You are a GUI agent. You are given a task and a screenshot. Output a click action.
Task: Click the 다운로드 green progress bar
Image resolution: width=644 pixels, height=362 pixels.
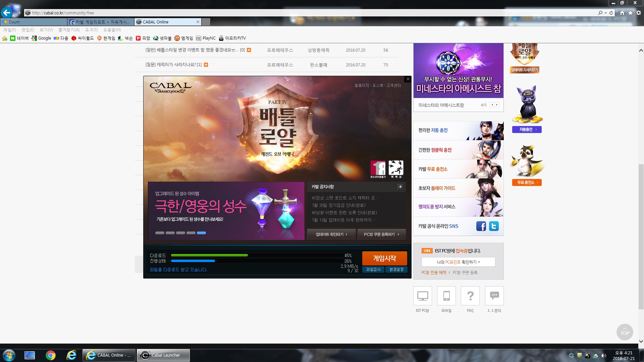209,255
